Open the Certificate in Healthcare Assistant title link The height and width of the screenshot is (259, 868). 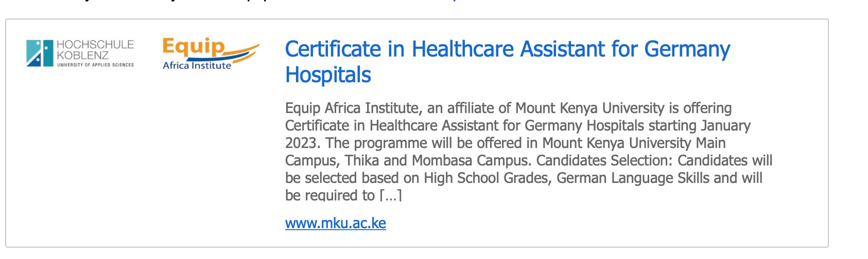click(508, 62)
